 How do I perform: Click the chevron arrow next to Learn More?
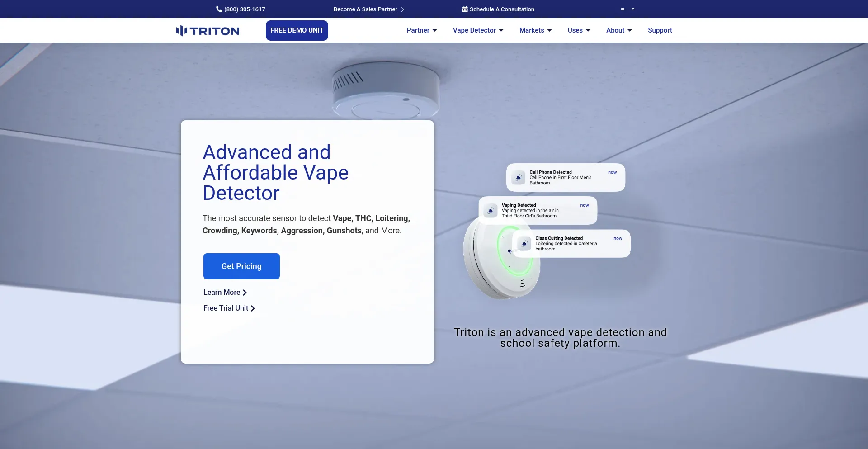(245, 293)
